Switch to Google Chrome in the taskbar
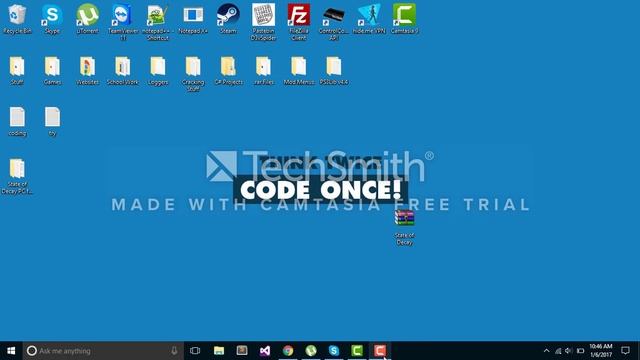 (x=288, y=351)
